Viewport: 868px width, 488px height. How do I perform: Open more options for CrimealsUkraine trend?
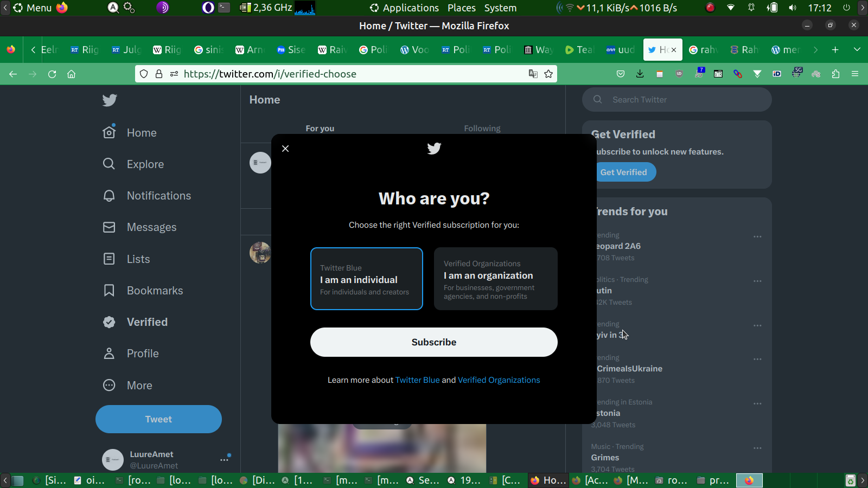pos(757,359)
